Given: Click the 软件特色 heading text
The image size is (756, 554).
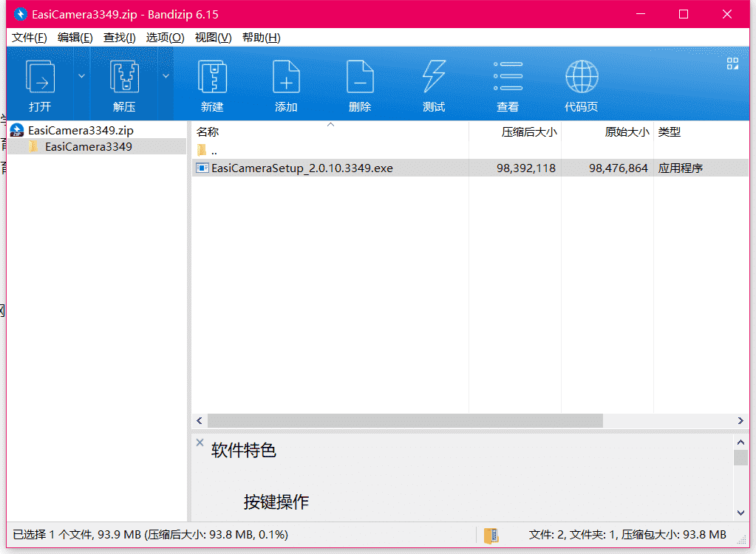Looking at the screenshot, I should coord(243,451).
